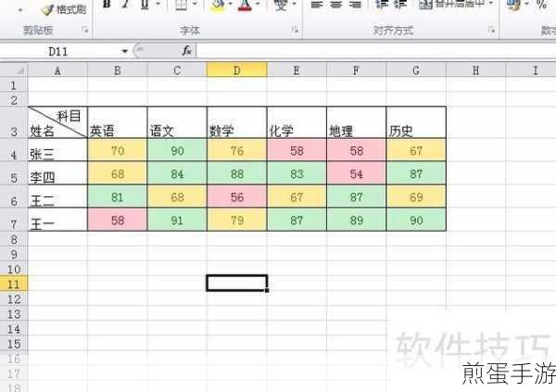Open the fill color dropdown arrow
556x392 pixels.
pos(231,5)
